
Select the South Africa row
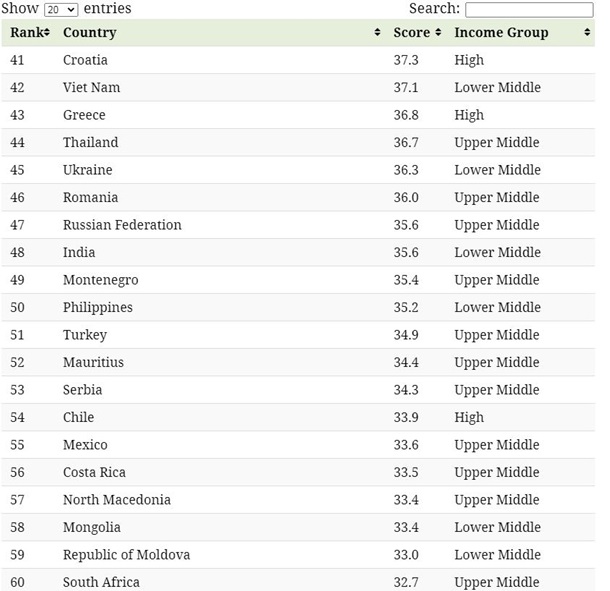point(298,581)
